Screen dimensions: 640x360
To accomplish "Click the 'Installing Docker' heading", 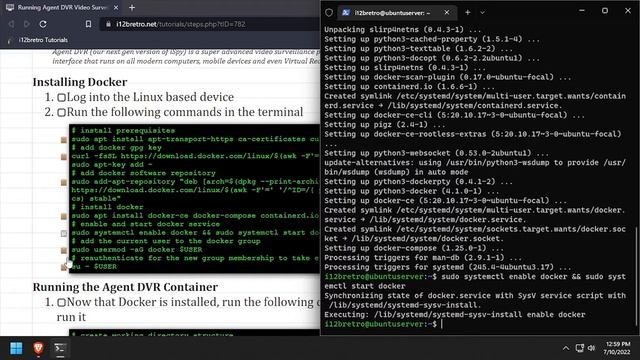I will tap(80, 82).
